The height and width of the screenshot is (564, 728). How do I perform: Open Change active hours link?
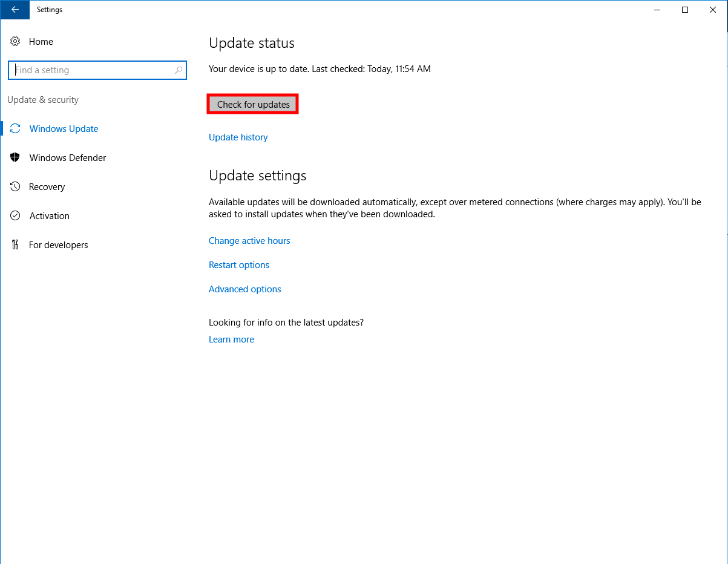tap(249, 241)
